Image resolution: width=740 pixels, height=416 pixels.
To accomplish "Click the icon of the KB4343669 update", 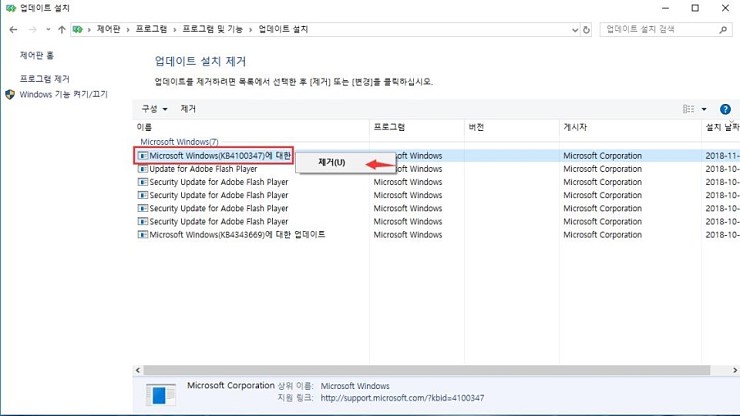I will pyautogui.click(x=143, y=234).
